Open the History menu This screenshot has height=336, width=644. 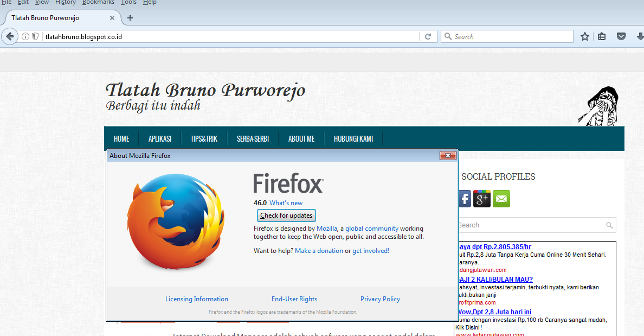(x=65, y=3)
